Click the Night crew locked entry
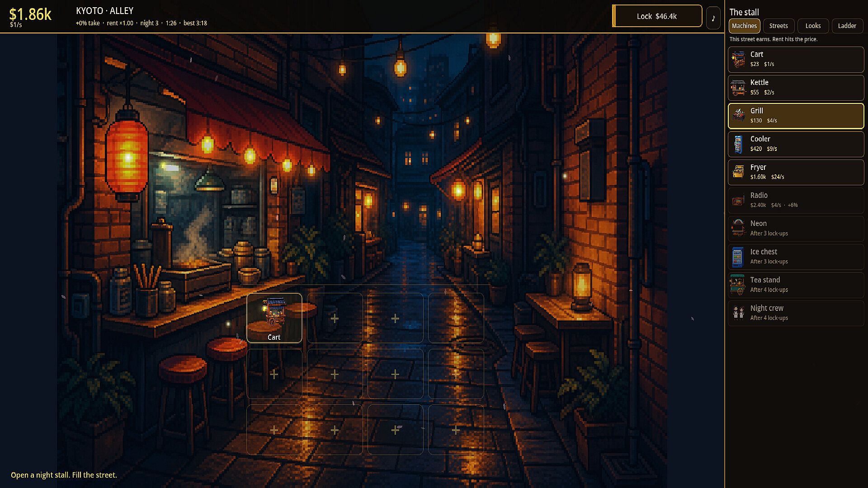868x488 pixels. tap(796, 313)
